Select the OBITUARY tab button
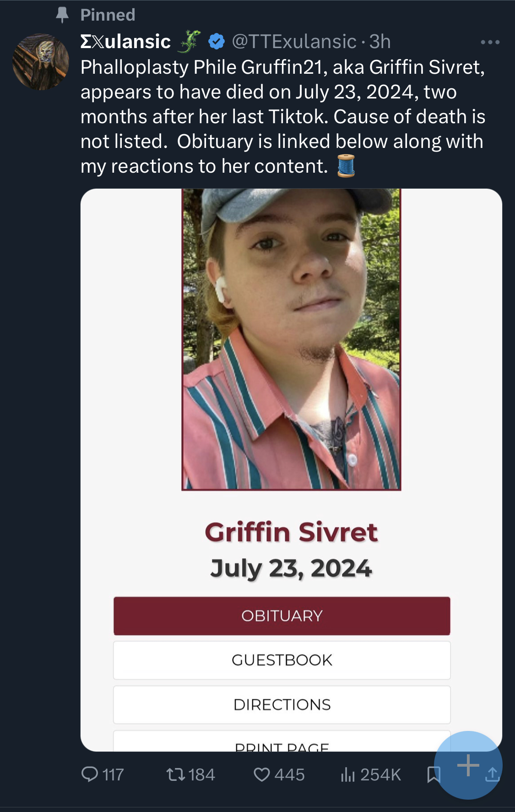Screen dimensions: 515x812 pyautogui.click(x=282, y=616)
